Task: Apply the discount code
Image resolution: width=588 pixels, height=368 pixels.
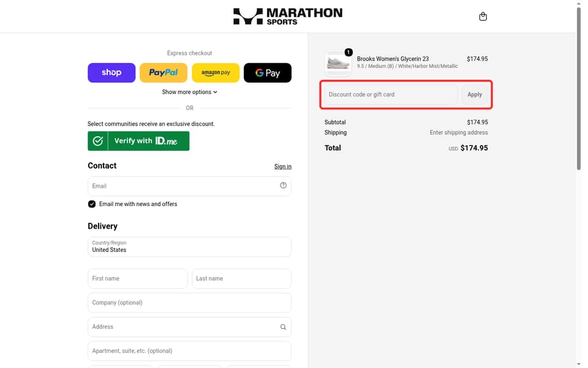Action: 474,94
